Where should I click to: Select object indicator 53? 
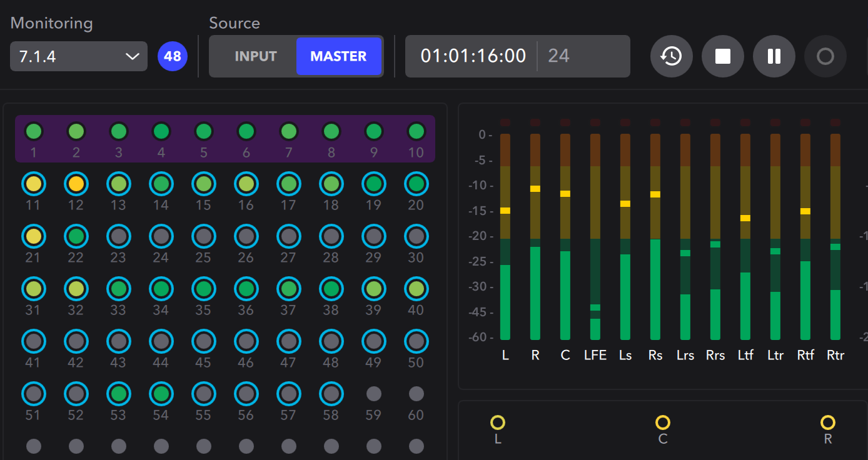click(x=119, y=394)
